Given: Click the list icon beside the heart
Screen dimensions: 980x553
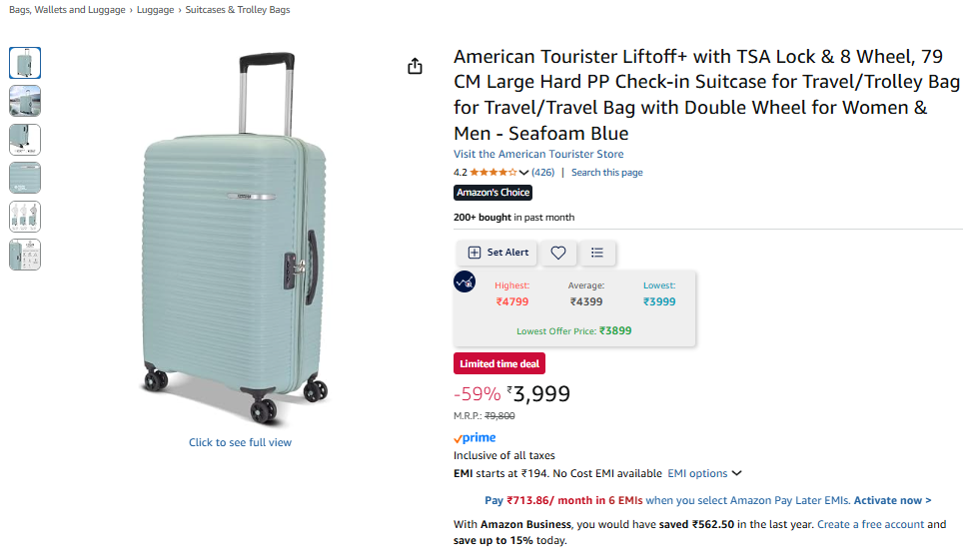Looking at the screenshot, I should [597, 253].
